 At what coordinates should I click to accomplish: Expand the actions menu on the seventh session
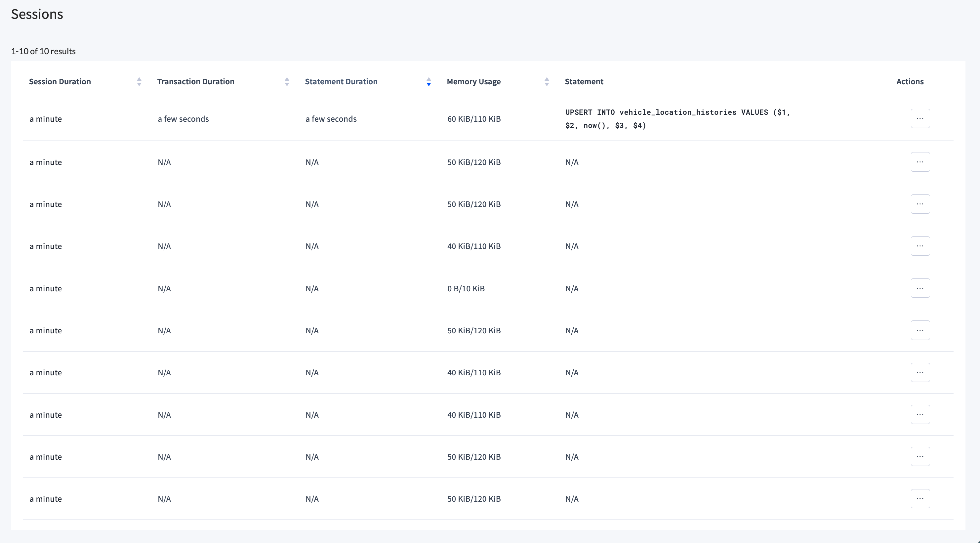point(920,372)
